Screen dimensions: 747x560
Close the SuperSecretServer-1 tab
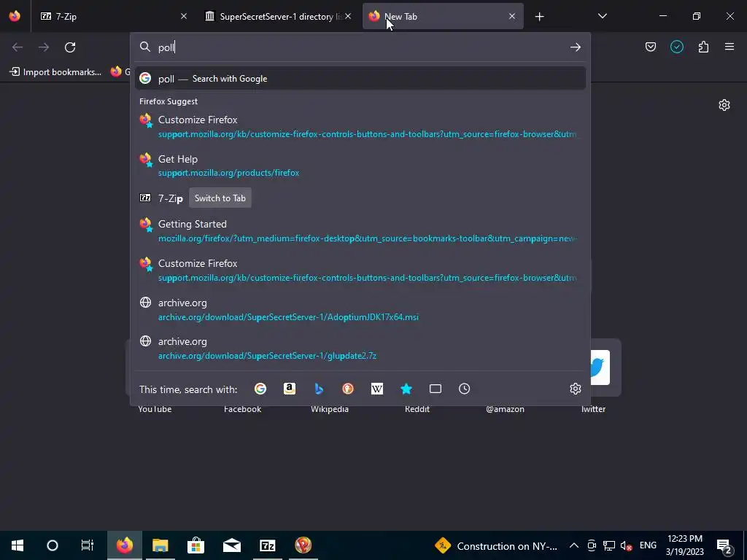348,16
